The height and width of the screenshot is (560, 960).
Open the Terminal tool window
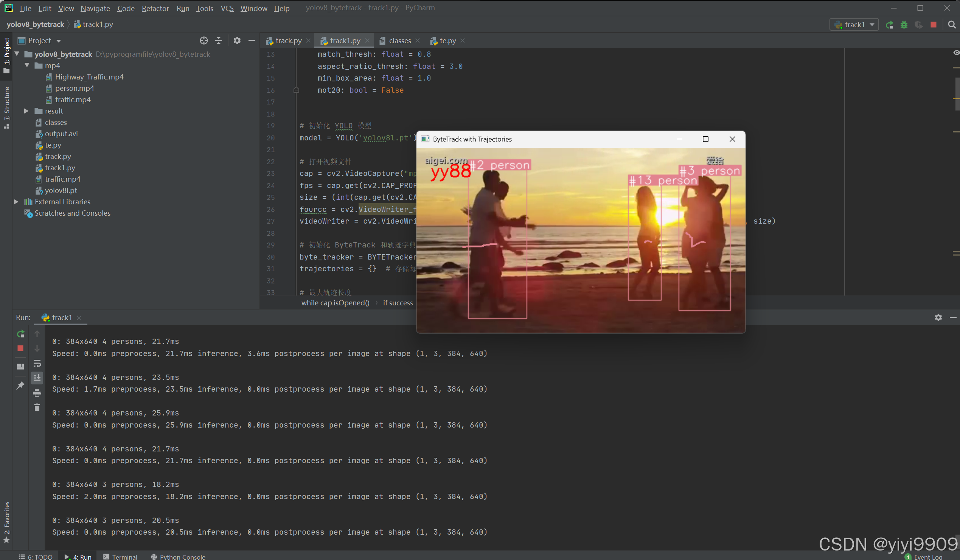120,556
